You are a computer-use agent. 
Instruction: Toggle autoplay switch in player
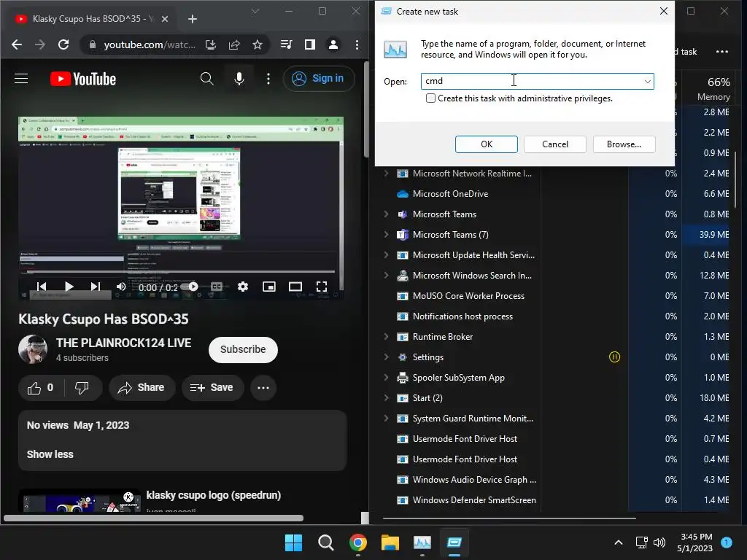tap(189, 287)
